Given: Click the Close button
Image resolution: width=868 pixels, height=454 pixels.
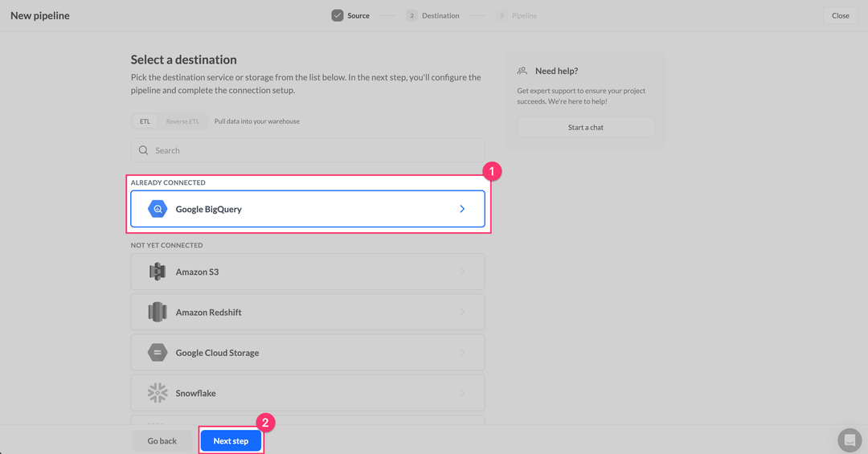Looking at the screenshot, I should click(841, 15).
